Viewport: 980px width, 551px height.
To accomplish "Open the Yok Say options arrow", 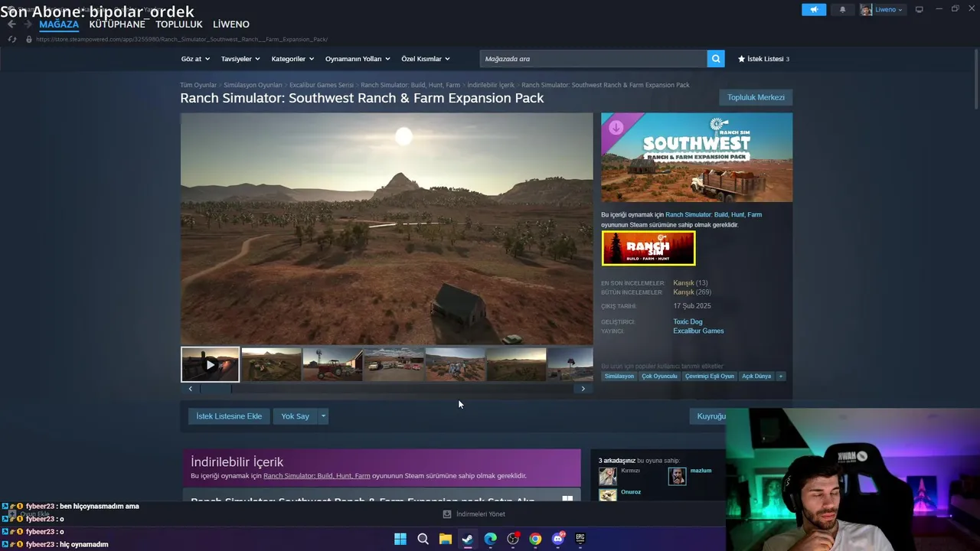I will pos(324,416).
